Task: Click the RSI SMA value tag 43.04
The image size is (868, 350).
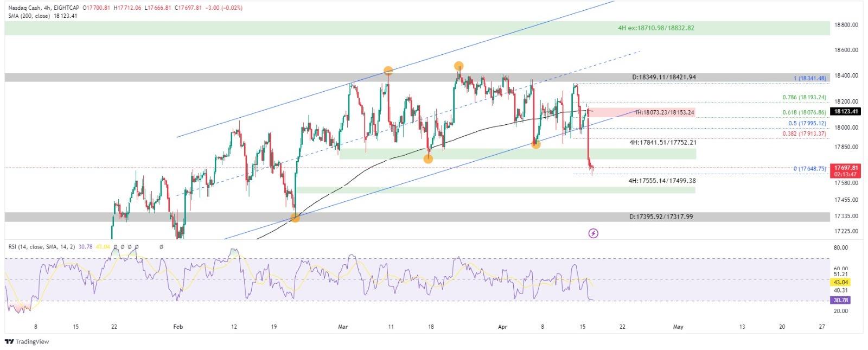Action: point(841,282)
